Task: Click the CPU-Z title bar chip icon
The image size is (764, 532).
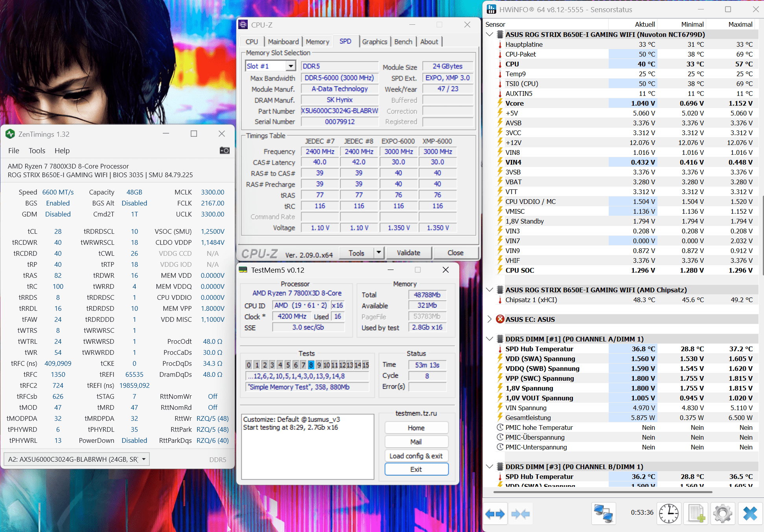Action: pyautogui.click(x=243, y=24)
